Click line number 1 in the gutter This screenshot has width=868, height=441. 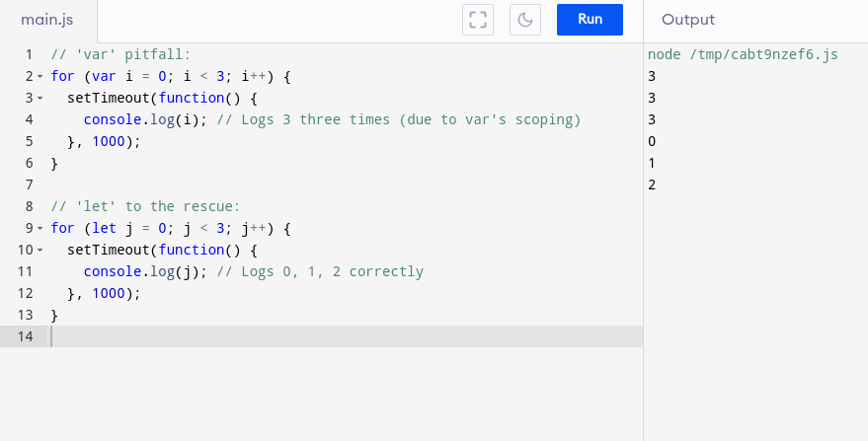[30, 54]
